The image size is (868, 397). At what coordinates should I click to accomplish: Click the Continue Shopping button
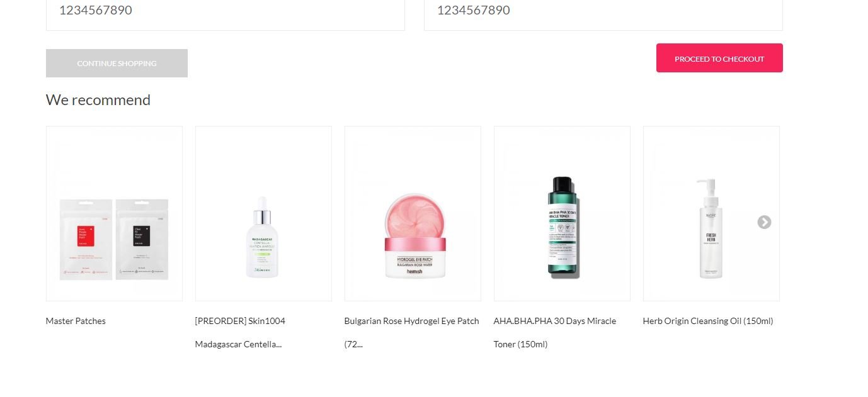[x=117, y=63]
